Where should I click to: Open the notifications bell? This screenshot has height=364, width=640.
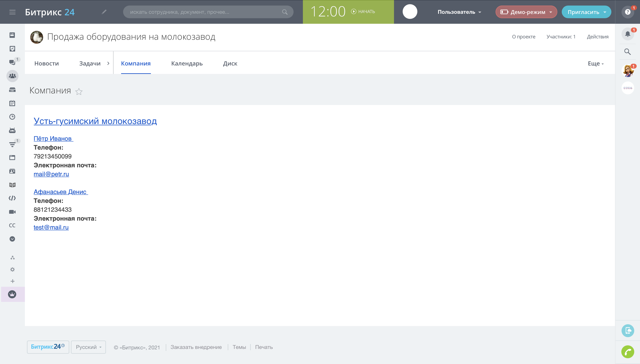627,34
